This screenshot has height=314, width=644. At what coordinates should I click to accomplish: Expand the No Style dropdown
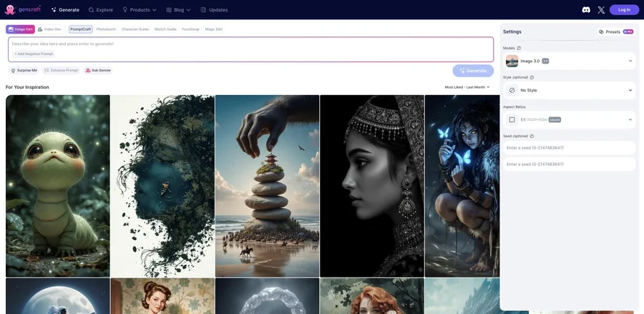click(x=570, y=90)
